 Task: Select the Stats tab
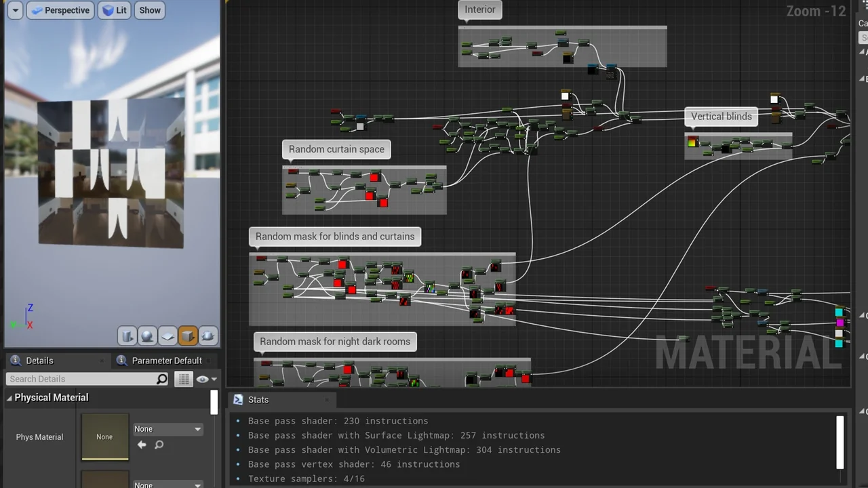tap(258, 400)
